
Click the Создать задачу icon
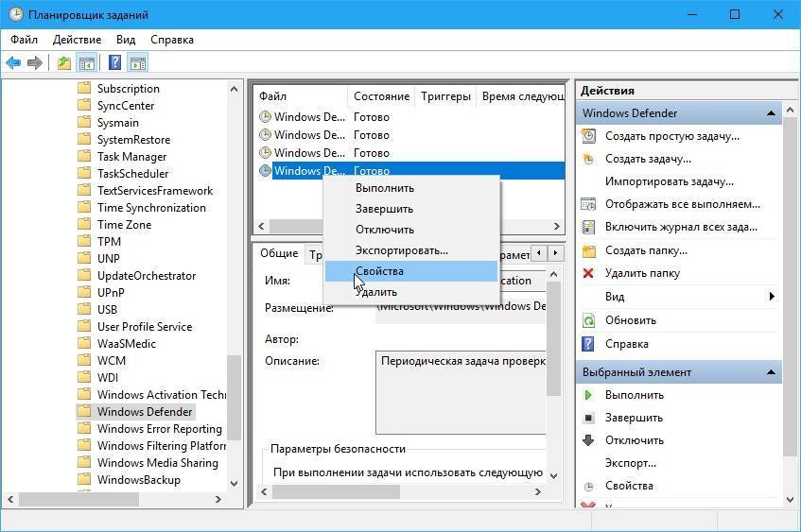(588, 159)
